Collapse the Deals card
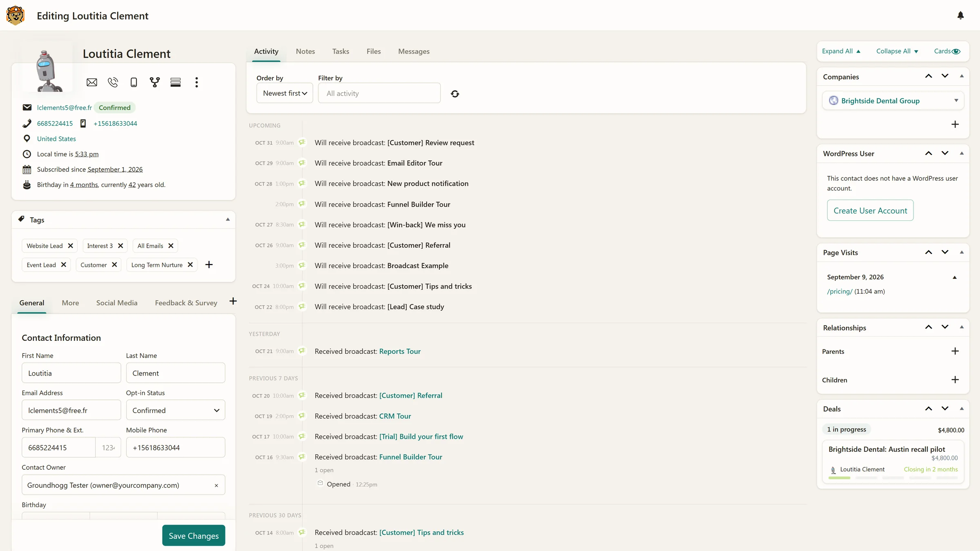This screenshot has width=980, height=551. click(962, 409)
